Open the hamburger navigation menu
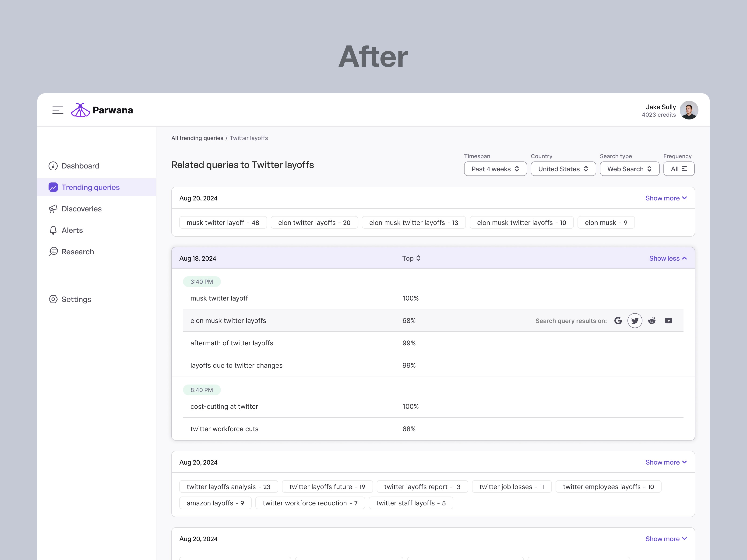This screenshot has width=747, height=560. pos(58,110)
